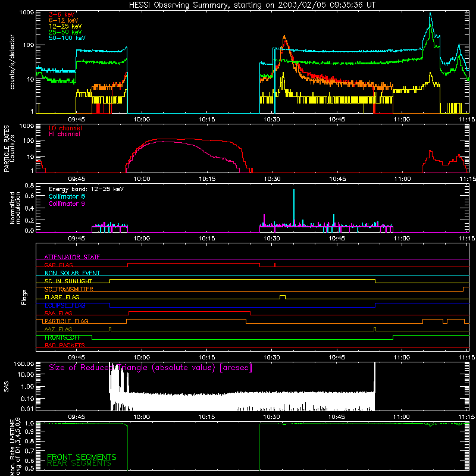Click the ECLIPSE_FLAG label
The height and width of the screenshot is (476, 476).
(x=65, y=305)
